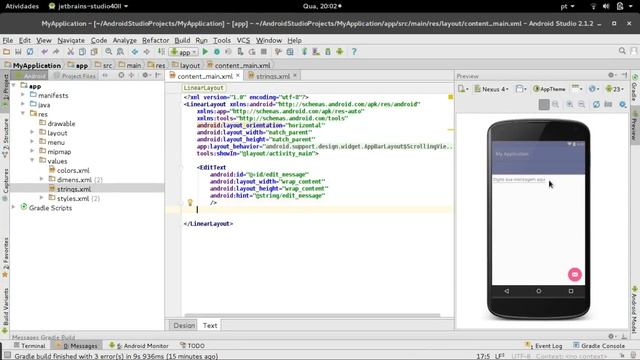Screen dimensions: 640x360
Task: Click the Cut scissors icon
Action: coord(71,52)
